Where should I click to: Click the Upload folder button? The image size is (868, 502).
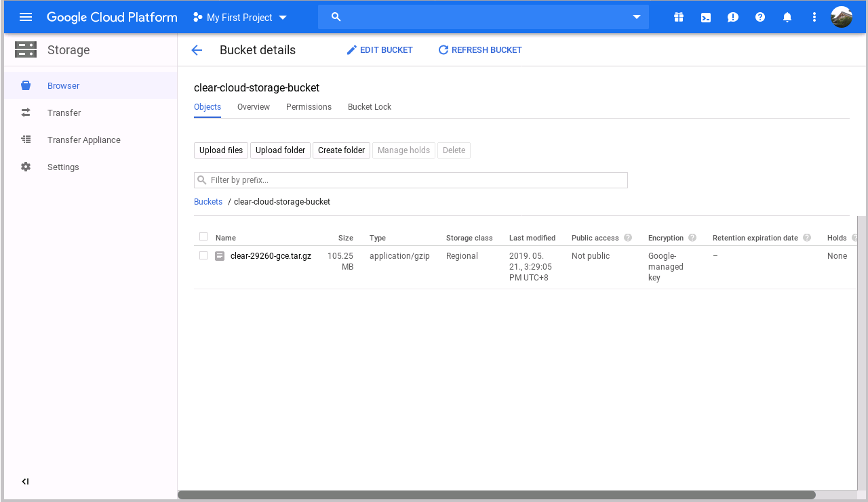(x=281, y=150)
